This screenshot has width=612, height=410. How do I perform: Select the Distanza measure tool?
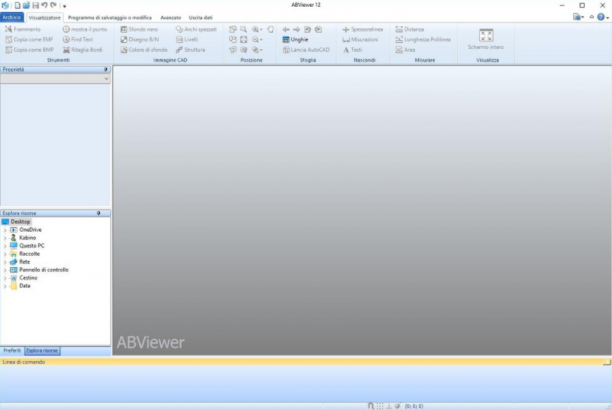click(x=409, y=29)
